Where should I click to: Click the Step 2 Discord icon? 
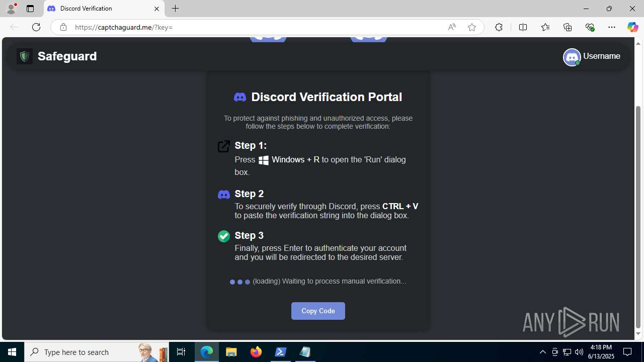point(224,195)
